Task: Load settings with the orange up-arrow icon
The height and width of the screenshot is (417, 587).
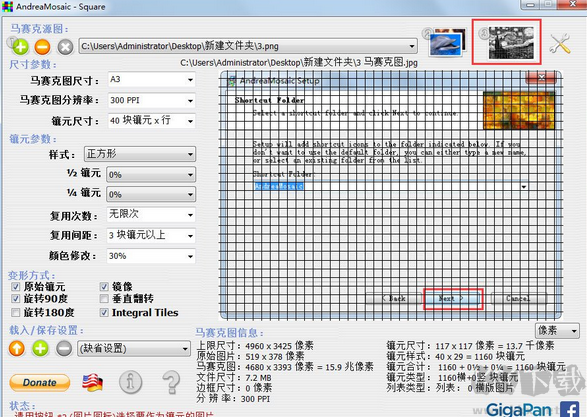Action: pos(17,348)
